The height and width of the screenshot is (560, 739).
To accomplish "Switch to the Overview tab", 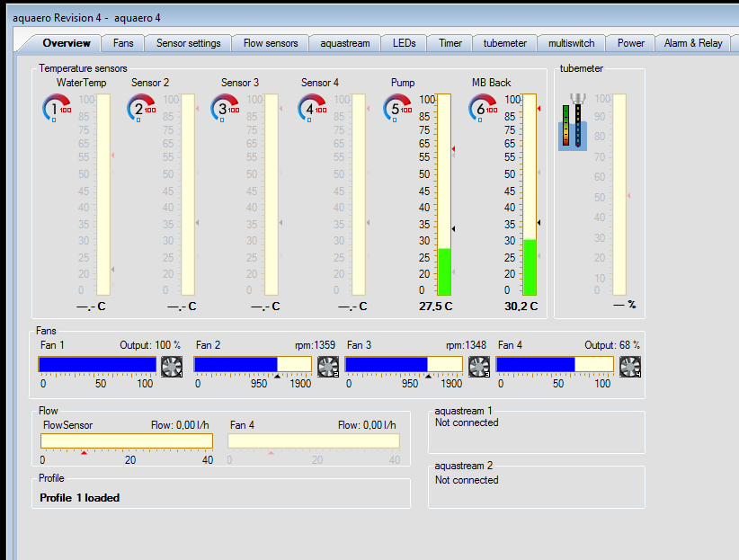I will (x=66, y=43).
